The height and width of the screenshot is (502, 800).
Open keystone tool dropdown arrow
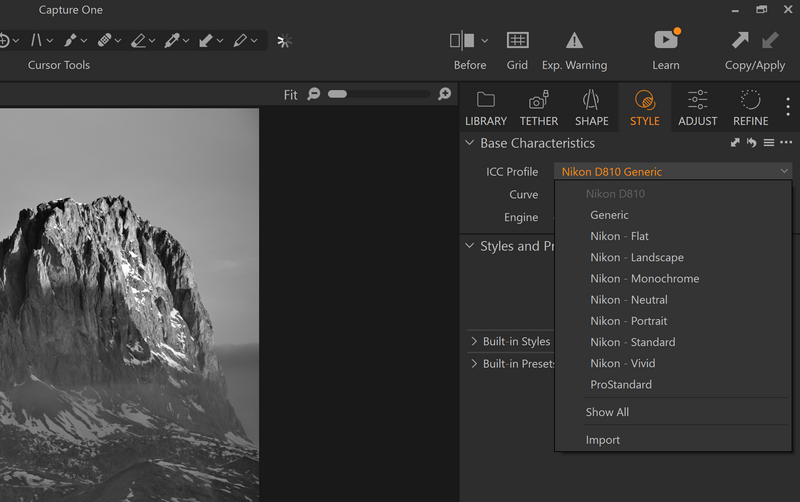coord(49,41)
